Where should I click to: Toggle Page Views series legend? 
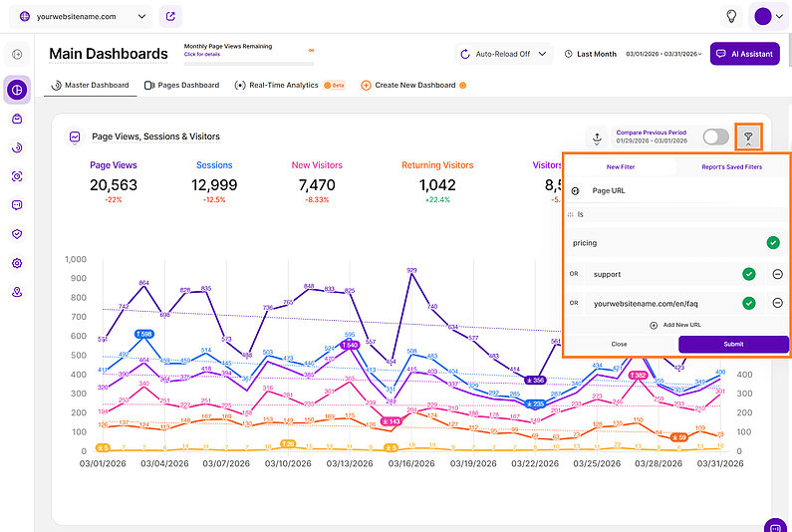[114, 165]
